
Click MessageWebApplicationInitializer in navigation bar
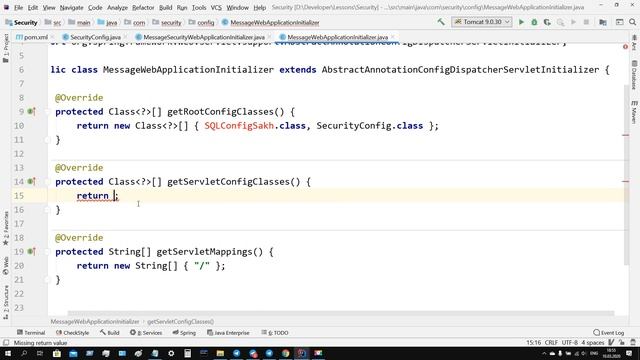[x=271, y=22]
